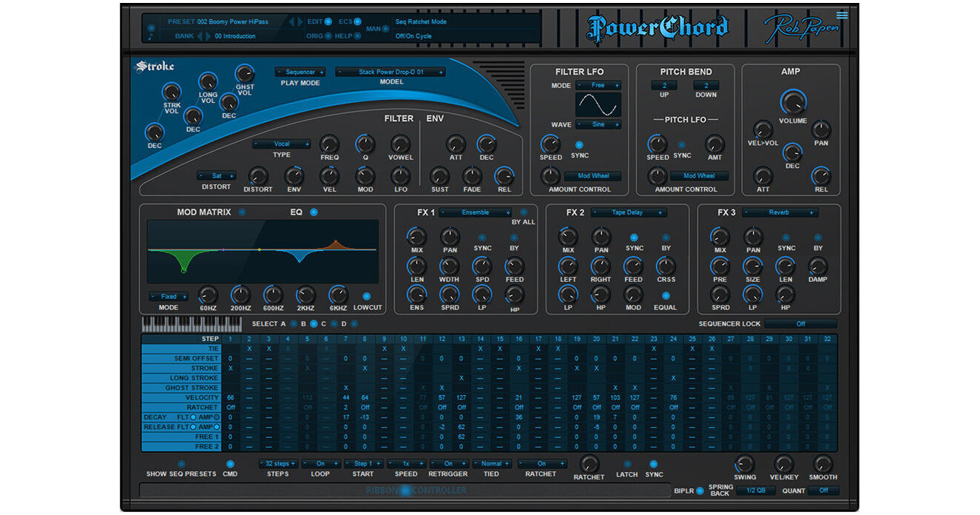Enable LATCH for the sequencer
The width and height of the screenshot is (980, 515).
tap(626, 464)
